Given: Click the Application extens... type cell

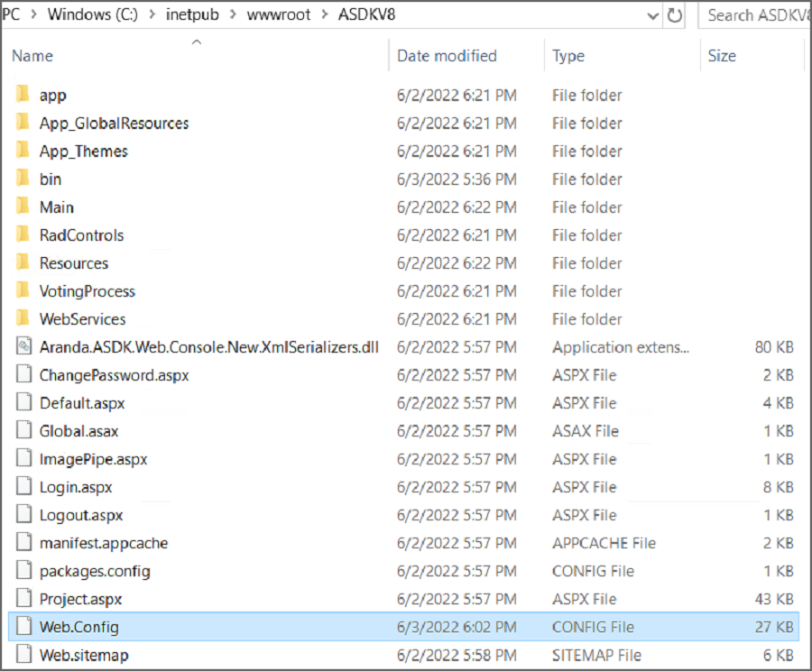Looking at the screenshot, I should (621, 347).
